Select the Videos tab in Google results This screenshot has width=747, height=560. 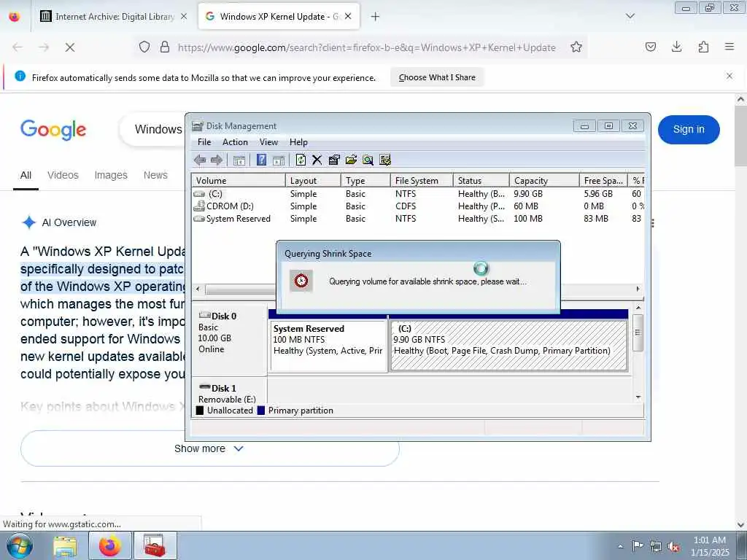point(63,175)
